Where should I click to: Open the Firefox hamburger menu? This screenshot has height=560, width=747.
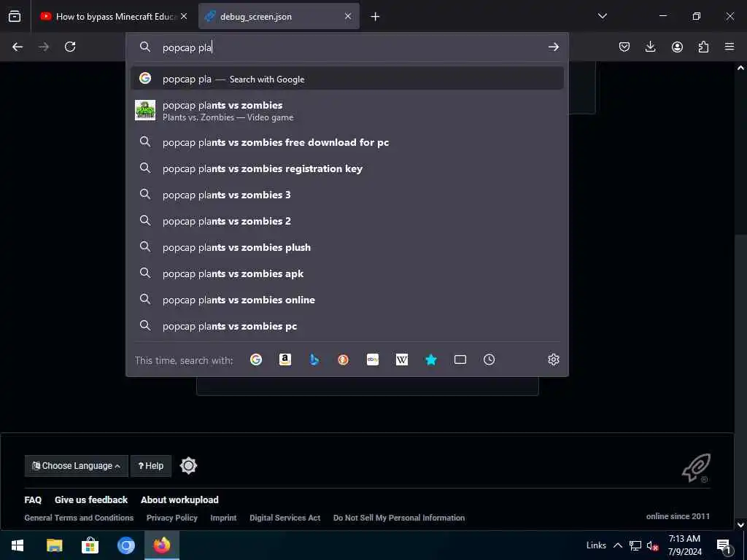coord(729,47)
